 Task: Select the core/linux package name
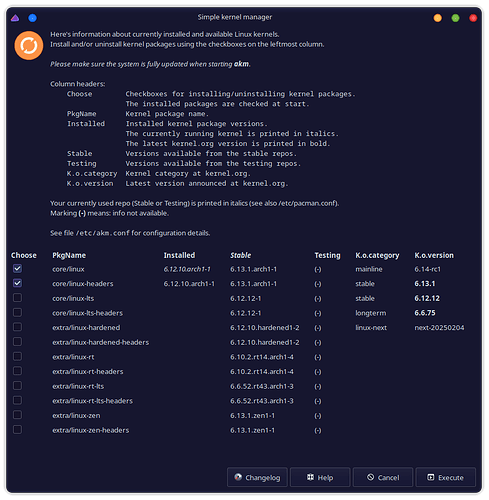pyautogui.click(x=68, y=269)
